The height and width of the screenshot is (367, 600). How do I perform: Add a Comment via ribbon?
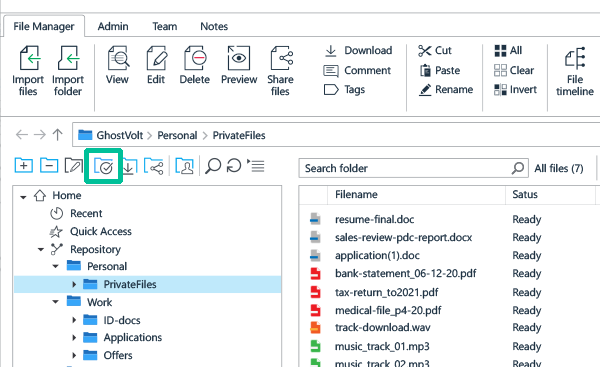coord(357,70)
